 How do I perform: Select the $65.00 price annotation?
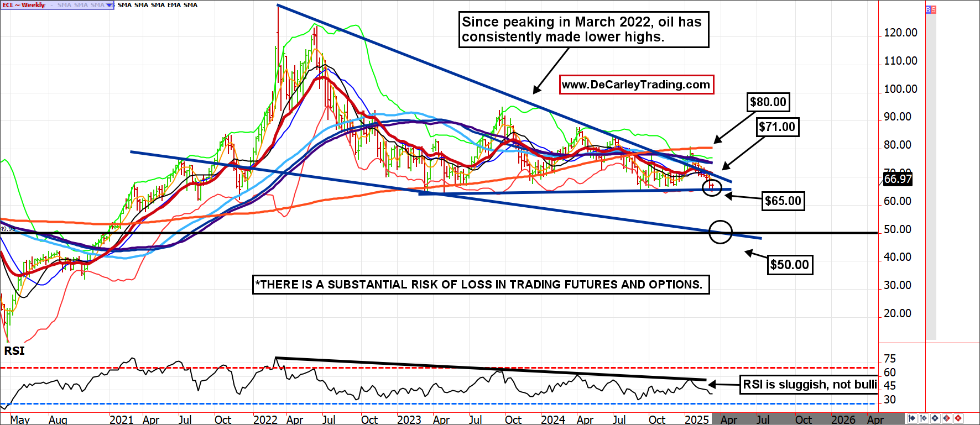[x=783, y=201]
